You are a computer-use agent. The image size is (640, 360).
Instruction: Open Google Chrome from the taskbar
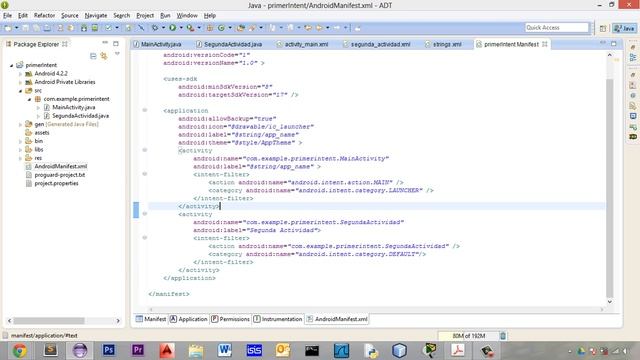point(19,351)
